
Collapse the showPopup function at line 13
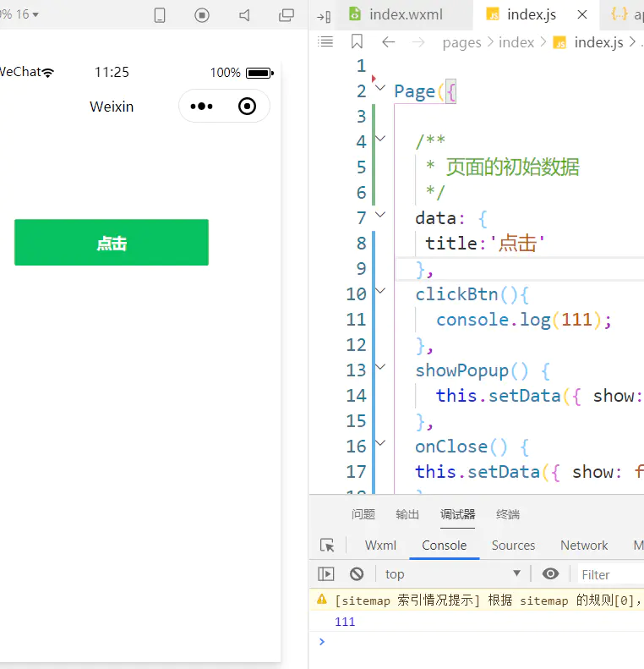pyautogui.click(x=380, y=366)
